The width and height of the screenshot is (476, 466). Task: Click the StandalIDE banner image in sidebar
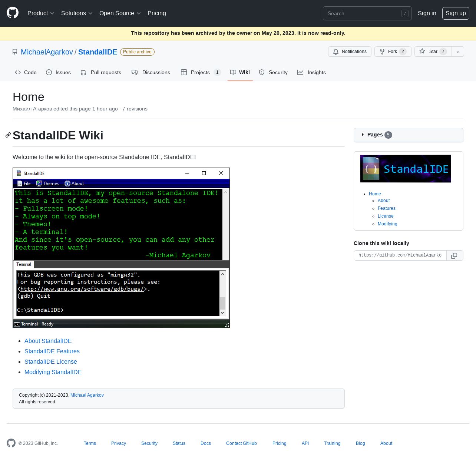tap(406, 169)
